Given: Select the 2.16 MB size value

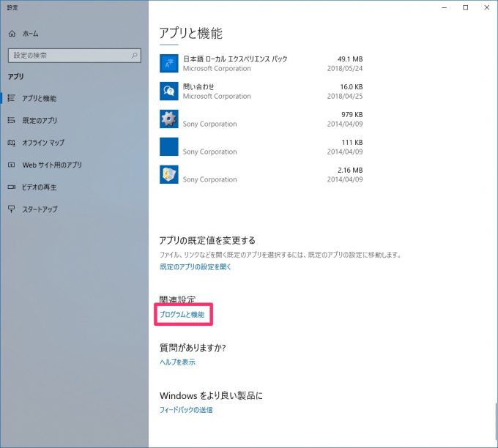Looking at the screenshot, I should pyautogui.click(x=350, y=170).
